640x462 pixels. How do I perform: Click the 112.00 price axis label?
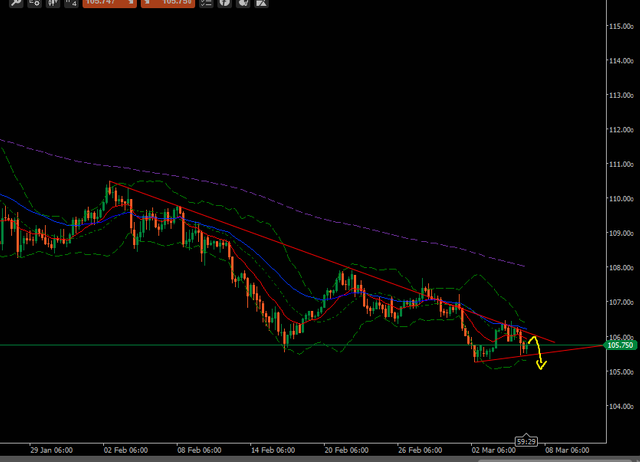[621, 130]
